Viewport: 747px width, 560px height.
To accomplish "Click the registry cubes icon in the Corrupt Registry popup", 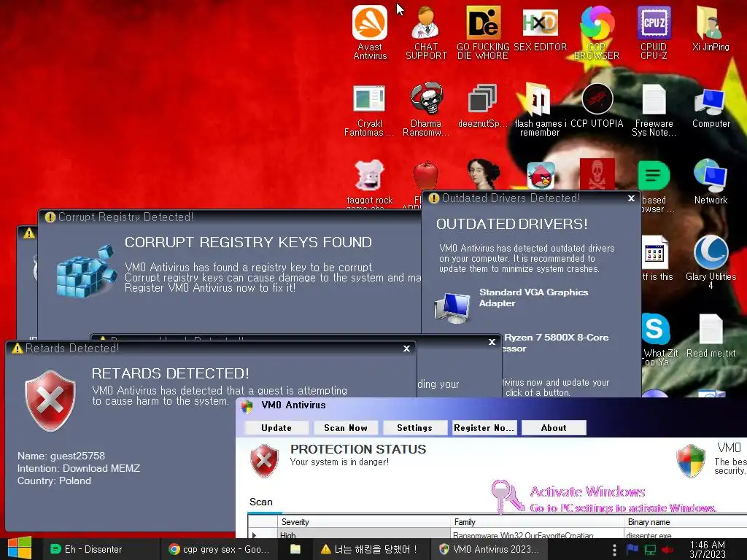I will point(86,271).
